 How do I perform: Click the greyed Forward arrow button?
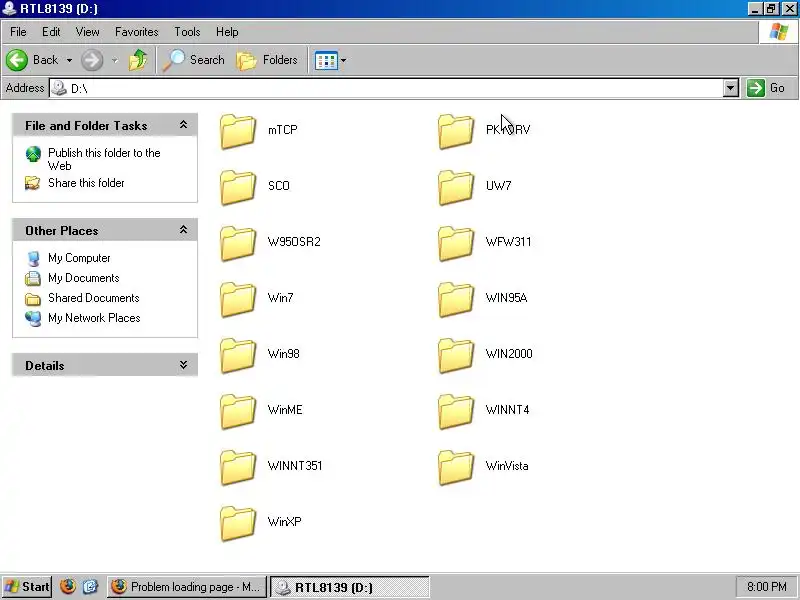(92, 60)
